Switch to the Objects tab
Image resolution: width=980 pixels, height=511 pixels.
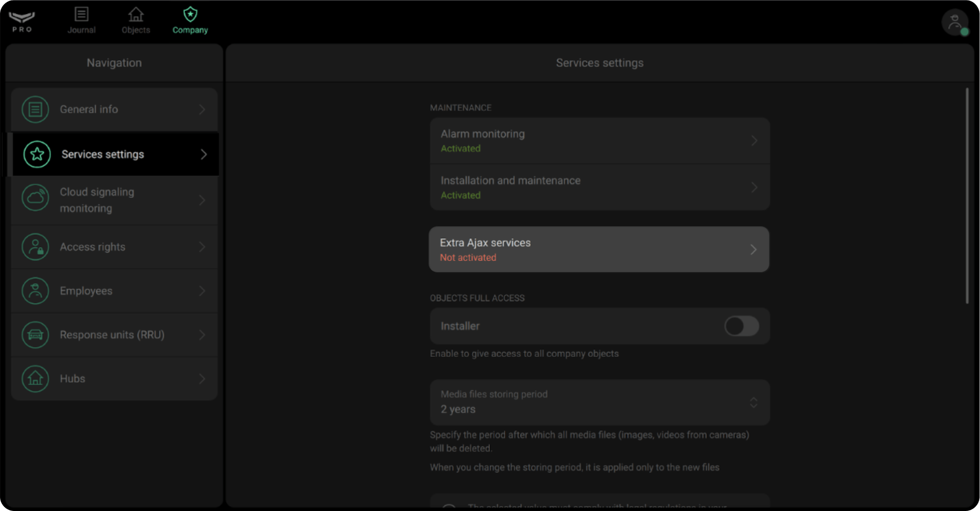136,21
